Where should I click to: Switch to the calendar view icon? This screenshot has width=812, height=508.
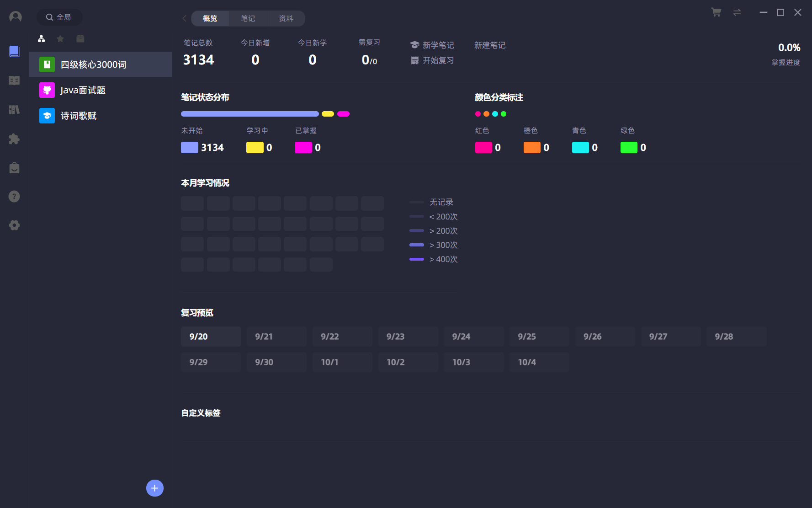(x=80, y=39)
